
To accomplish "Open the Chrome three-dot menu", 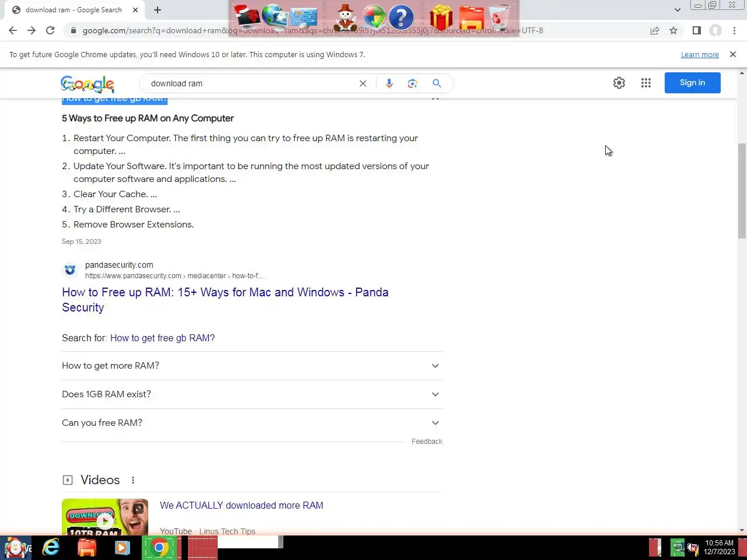I will [x=734, y=30].
